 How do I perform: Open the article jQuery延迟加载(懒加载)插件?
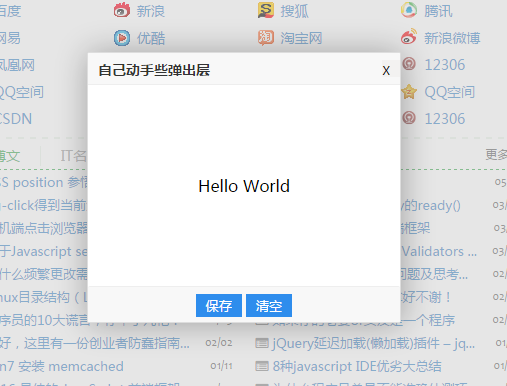pyautogui.click(x=374, y=343)
